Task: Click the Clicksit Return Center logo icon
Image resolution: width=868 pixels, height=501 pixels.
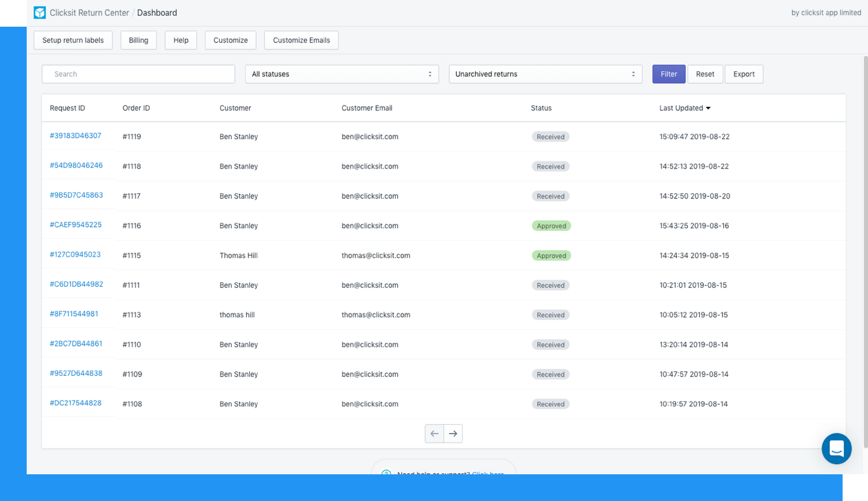Action: (39, 13)
